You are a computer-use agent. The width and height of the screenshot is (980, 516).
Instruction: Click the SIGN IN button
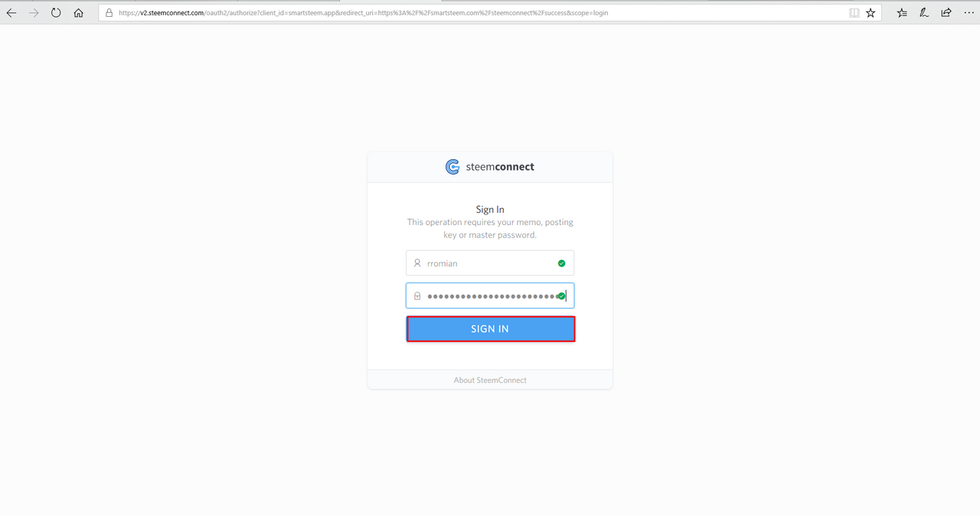(490, 328)
